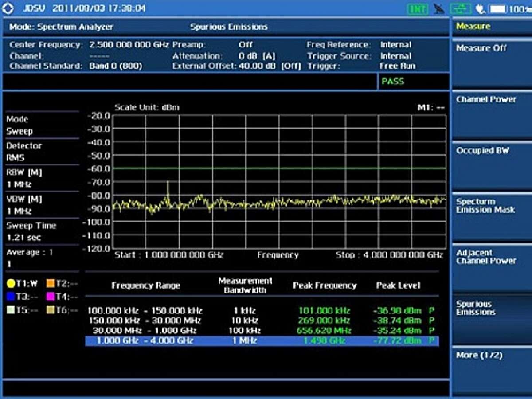Click the -35.24 dBm peak level

pos(397,331)
